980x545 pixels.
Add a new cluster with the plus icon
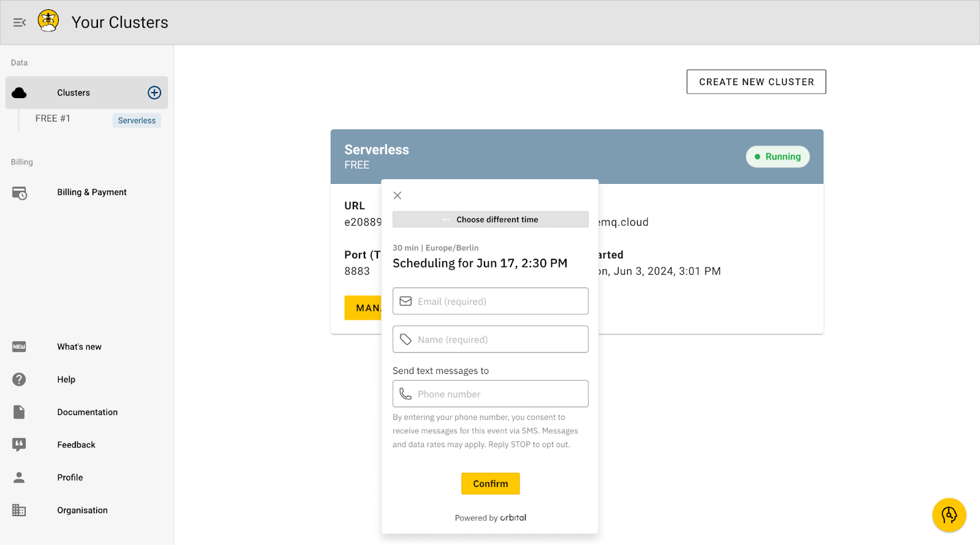click(154, 93)
